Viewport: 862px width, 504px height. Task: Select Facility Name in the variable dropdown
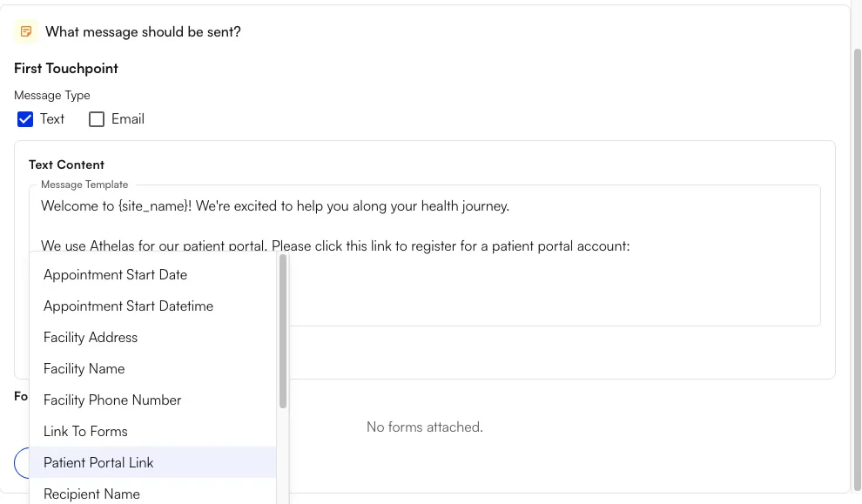pyautogui.click(x=84, y=368)
